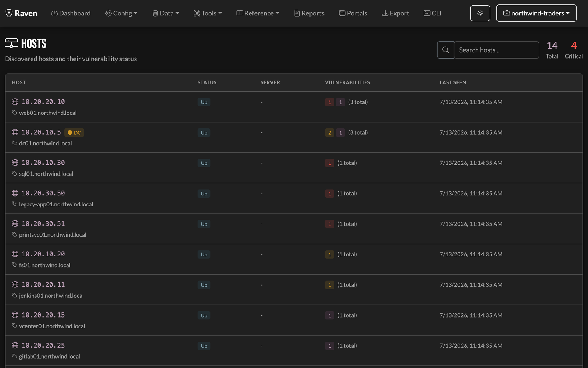Click the 14 Total hosts counter
Image resolution: width=588 pixels, height=368 pixels.
552,50
